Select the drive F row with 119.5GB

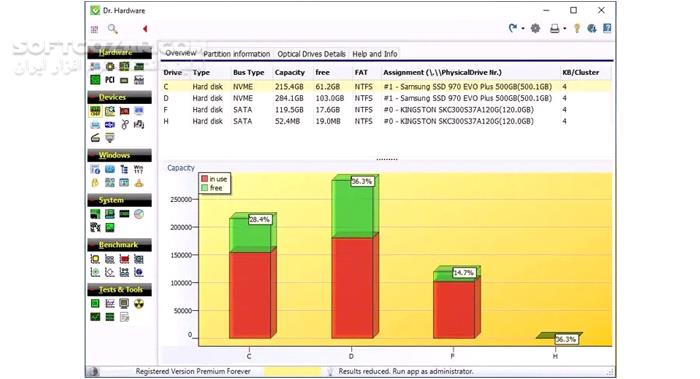pyautogui.click(x=386, y=110)
